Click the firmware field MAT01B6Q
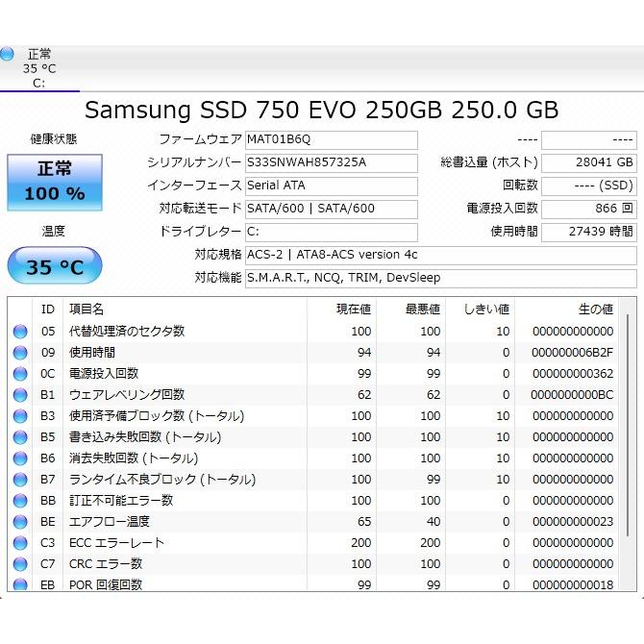Image resolution: width=644 pixels, height=644 pixels. (x=332, y=140)
